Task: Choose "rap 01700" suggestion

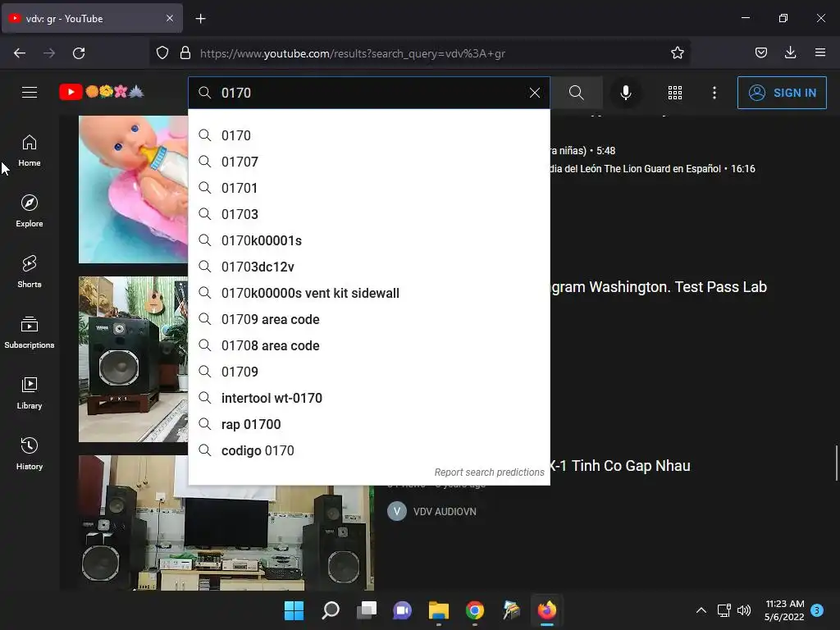Action: pos(369,424)
